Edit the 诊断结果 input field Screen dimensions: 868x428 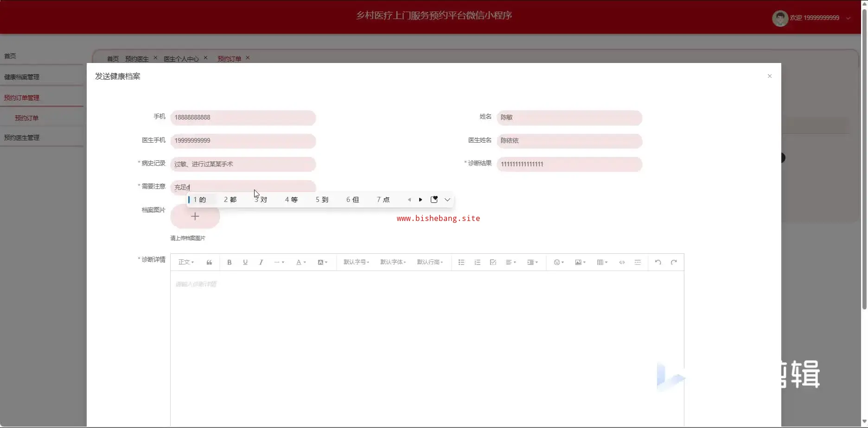tap(569, 164)
